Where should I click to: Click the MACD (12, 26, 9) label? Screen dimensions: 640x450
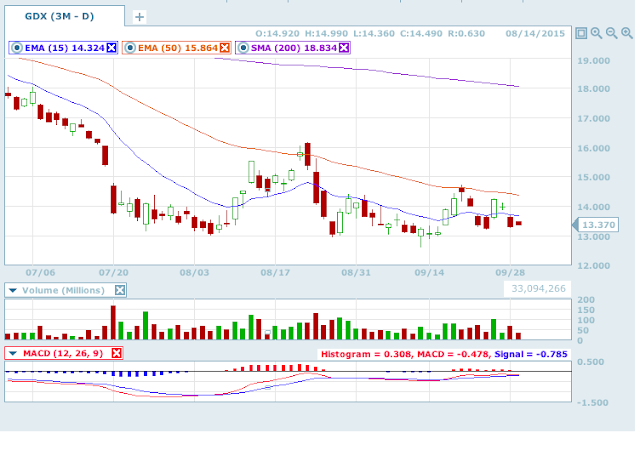pyautogui.click(x=63, y=353)
